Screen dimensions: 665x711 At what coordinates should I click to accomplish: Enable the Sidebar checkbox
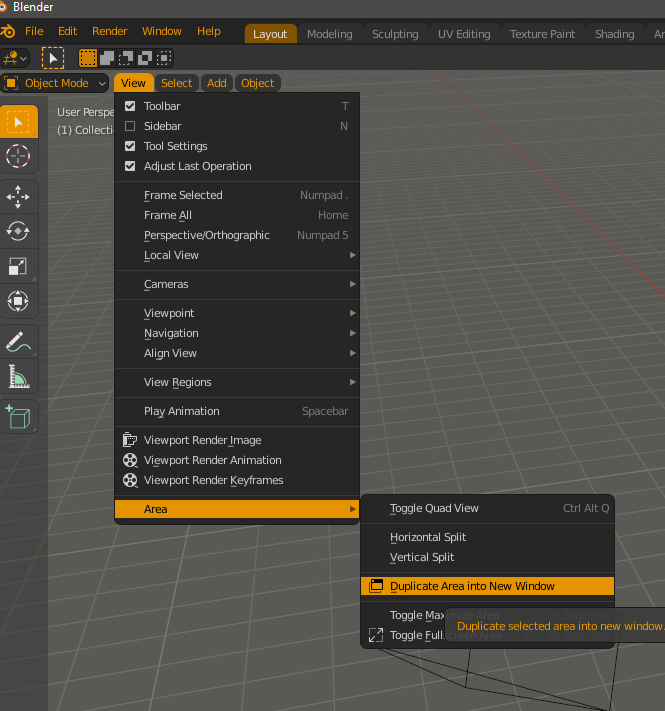pos(130,126)
